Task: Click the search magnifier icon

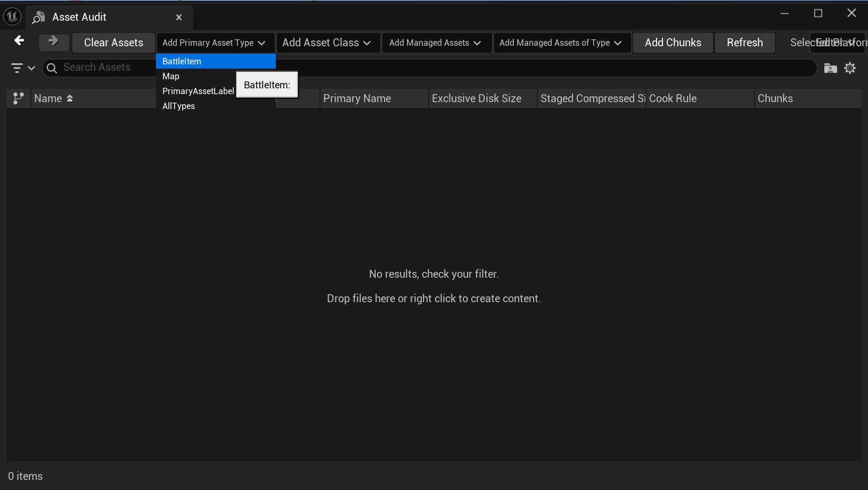Action: point(52,68)
